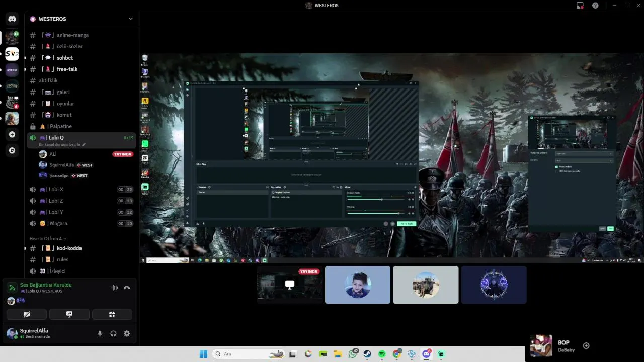Deafen with the headphones icon

[x=113, y=333]
